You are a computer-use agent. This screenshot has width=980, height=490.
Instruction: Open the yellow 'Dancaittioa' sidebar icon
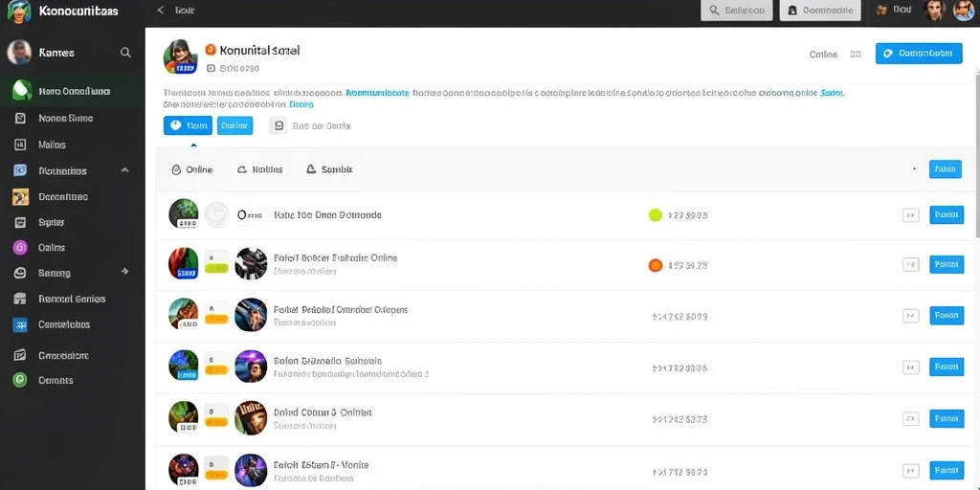point(20,197)
